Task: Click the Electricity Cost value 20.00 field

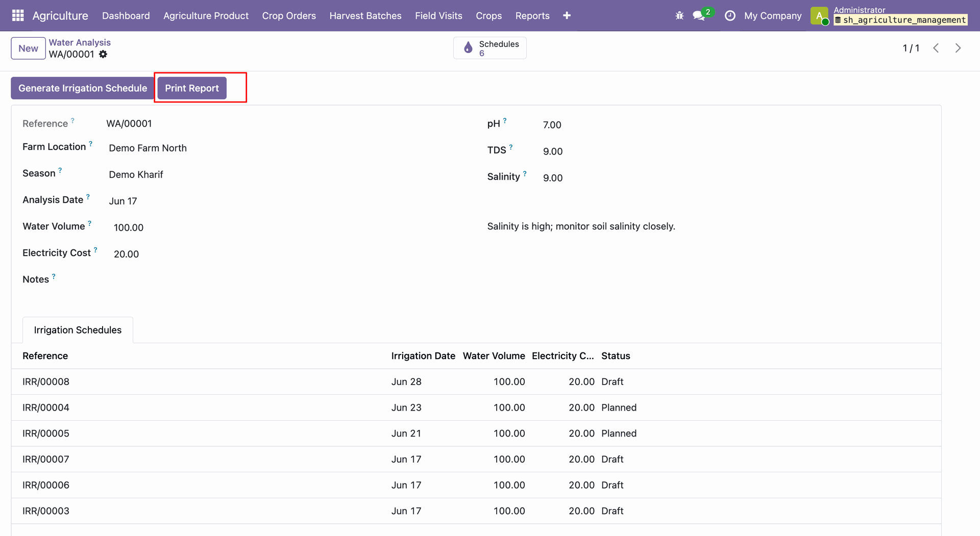Action: click(x=126, y=254)
